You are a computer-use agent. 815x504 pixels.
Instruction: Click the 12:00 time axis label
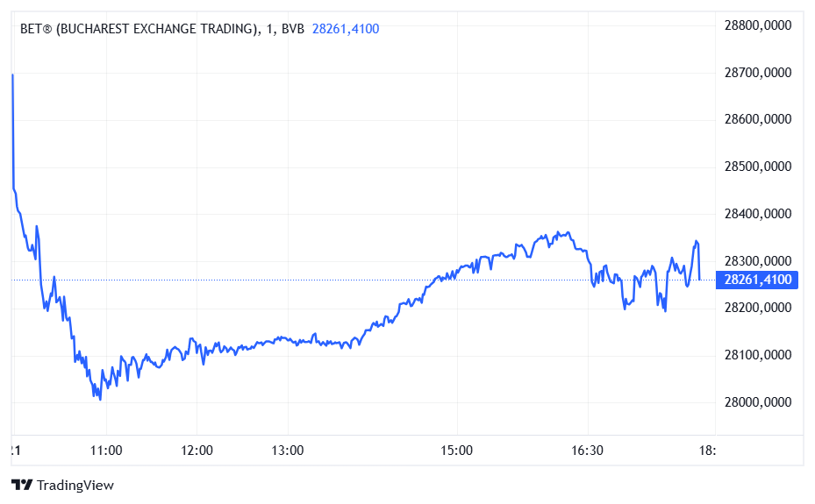(197, 451)
